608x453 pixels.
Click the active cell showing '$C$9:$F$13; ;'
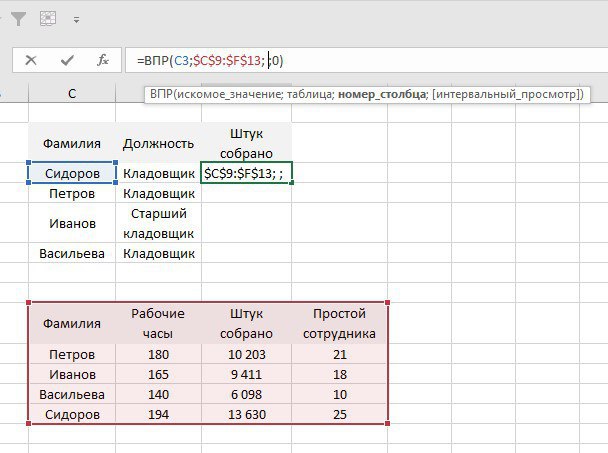[x=246, y=173]
